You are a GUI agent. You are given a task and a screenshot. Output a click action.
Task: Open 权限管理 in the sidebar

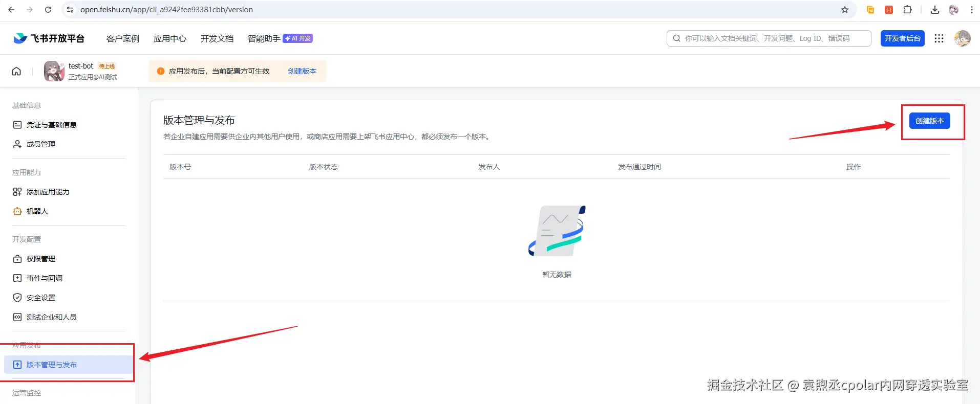41,259
